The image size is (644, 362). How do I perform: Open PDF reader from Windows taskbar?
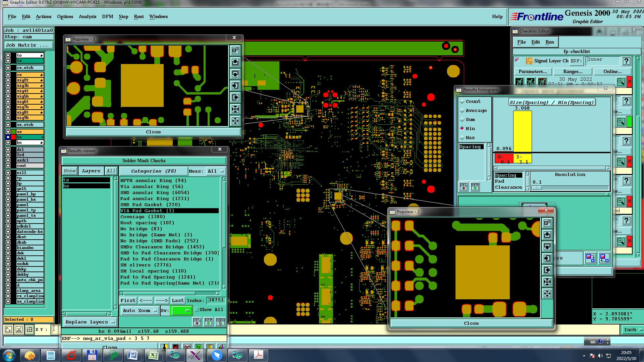pyautogui.click(x=258, y=355)
